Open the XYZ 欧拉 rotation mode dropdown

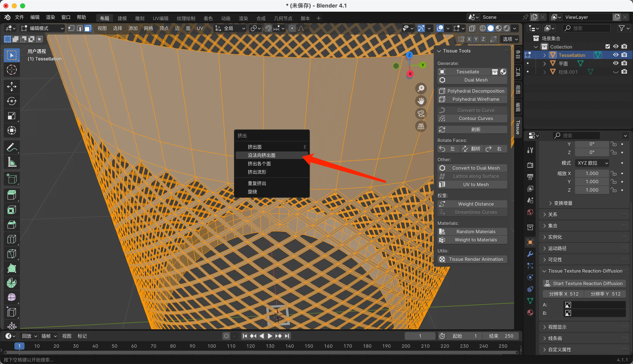pyautogui.click(x=592, y=163)
